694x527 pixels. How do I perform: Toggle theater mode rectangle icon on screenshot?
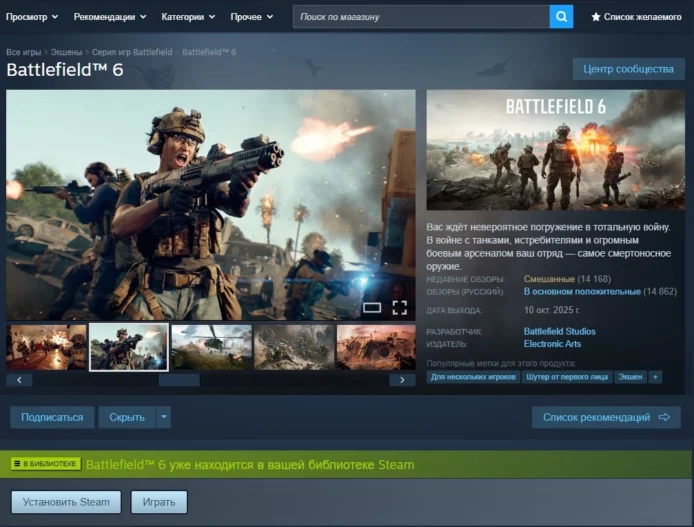click(x=372, y=308)
